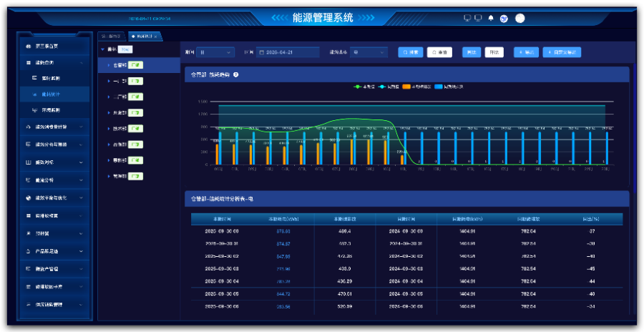Click the white 重置 reset button
Viewport: 644px width, 332px height.
pos(439,52)
